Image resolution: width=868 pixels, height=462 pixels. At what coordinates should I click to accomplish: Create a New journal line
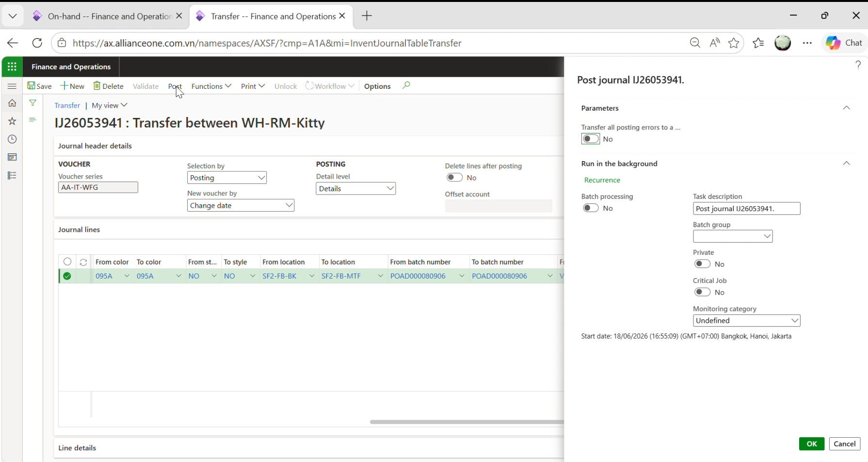(x=72, y=86)
